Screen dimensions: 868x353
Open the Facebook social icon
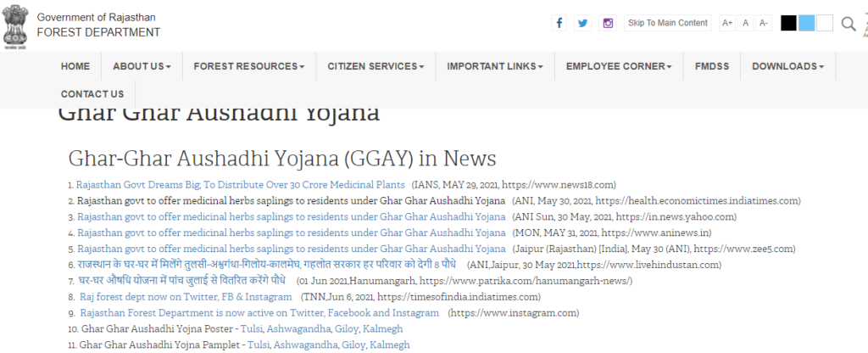(559, 23)
